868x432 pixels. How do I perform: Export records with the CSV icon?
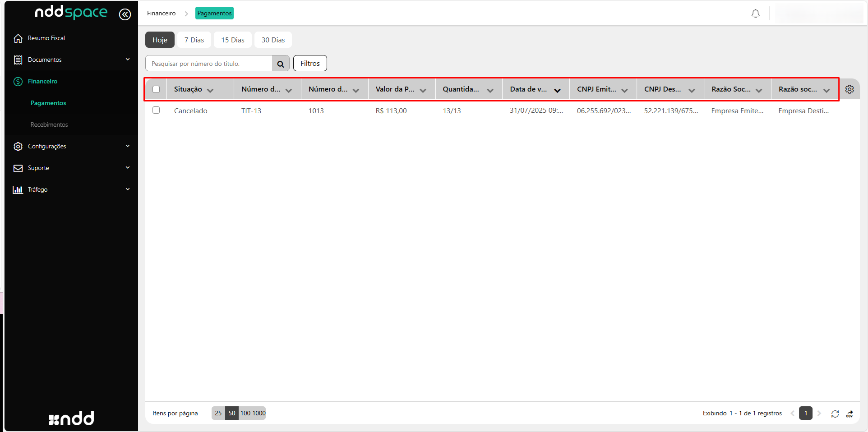click(850, 414)
